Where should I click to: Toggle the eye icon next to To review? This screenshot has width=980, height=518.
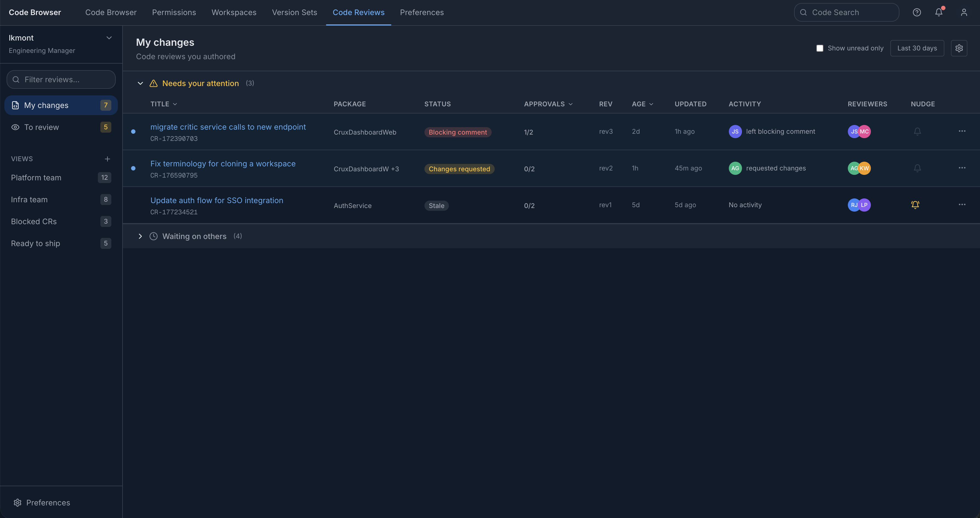(x=15, y=127)
